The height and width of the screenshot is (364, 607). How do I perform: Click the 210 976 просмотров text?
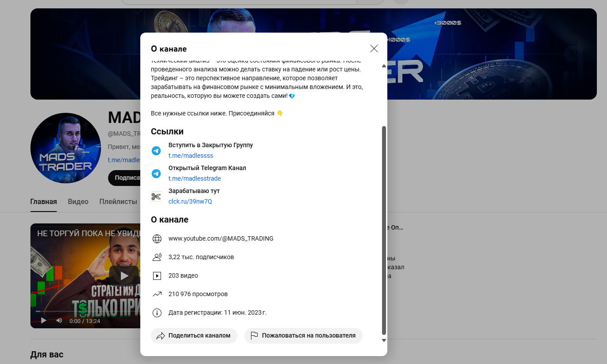[198, 294]
